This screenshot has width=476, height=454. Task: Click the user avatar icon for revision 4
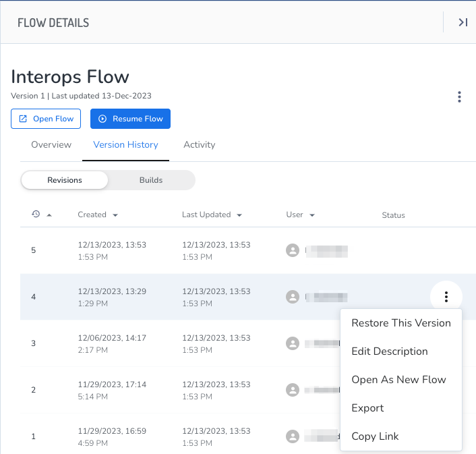pyautogui.click(x=293, y=296)
